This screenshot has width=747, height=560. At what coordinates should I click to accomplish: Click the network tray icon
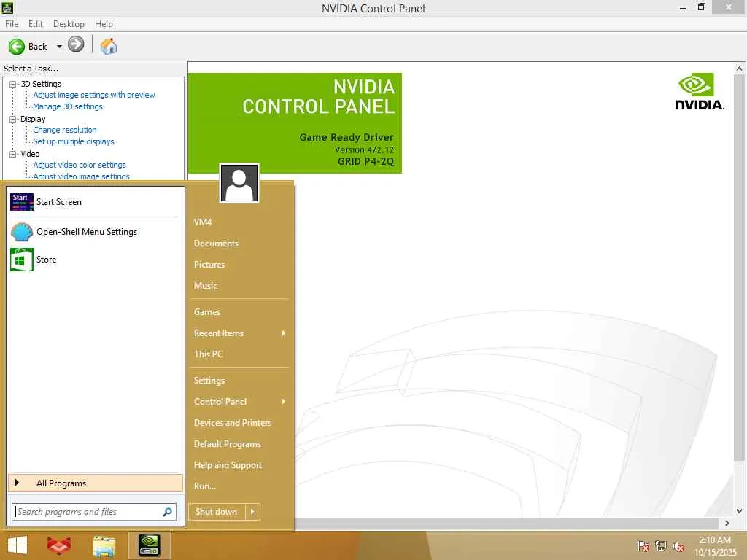pyautogui.click(x=661, y=546)
